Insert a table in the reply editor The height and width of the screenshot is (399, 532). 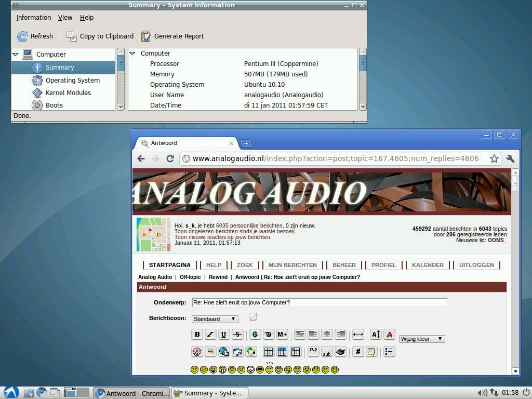click(269, 352)
